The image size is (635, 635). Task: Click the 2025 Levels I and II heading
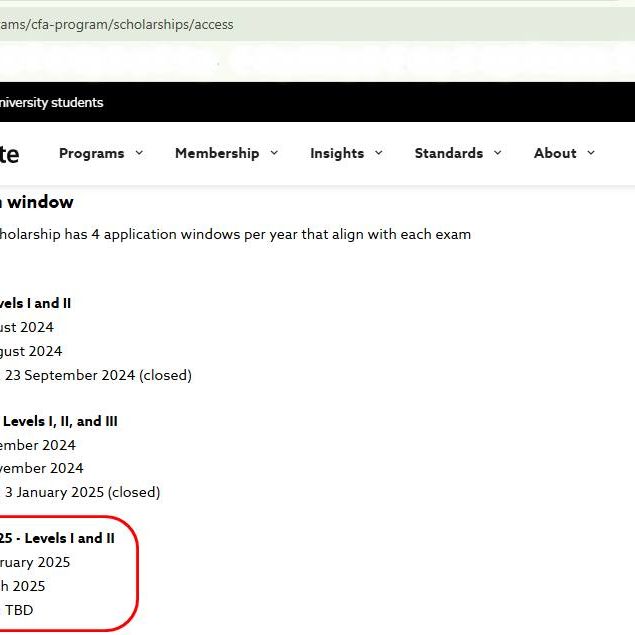click(x=57, y=538)
